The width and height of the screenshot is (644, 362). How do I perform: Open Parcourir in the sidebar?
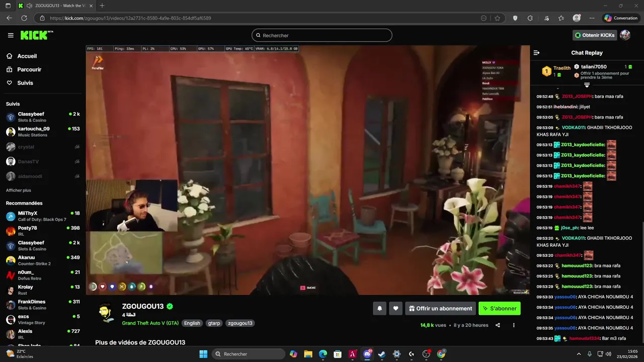[x=29, y=69]
